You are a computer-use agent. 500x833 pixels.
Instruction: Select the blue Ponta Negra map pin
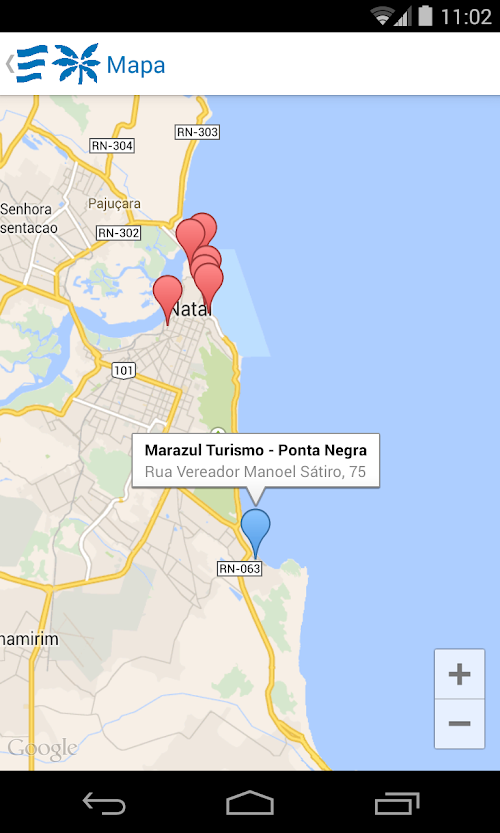tap(256, 531)
